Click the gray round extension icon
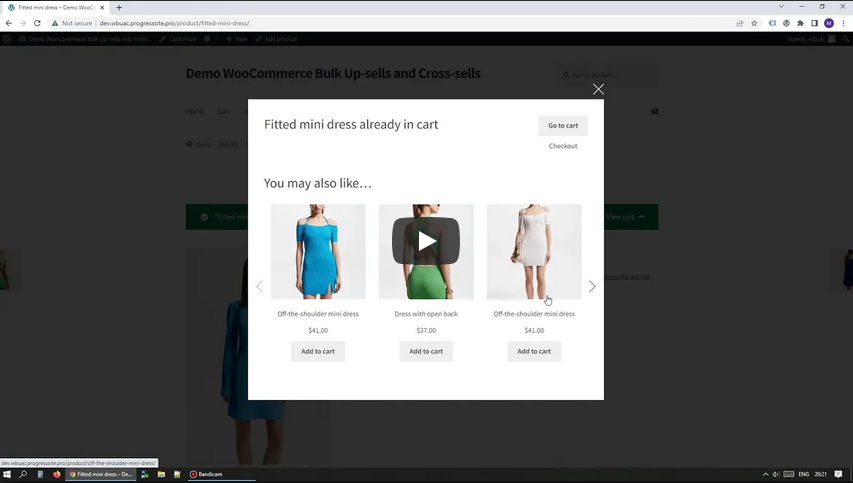Viewport: 853px width, 483px height. tap(786, 23)
